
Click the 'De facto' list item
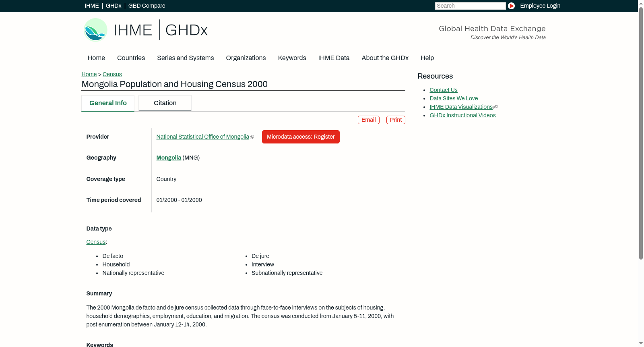pos(113,256)
